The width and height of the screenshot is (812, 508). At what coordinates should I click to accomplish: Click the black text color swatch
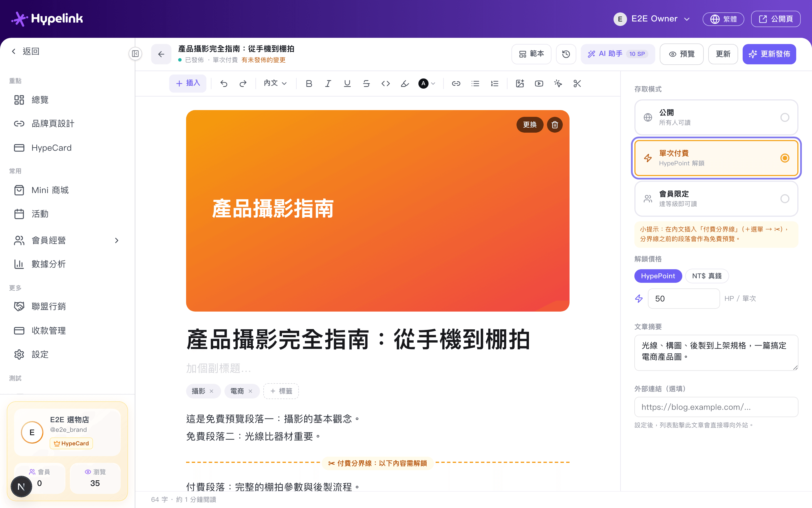pos(423,83)
